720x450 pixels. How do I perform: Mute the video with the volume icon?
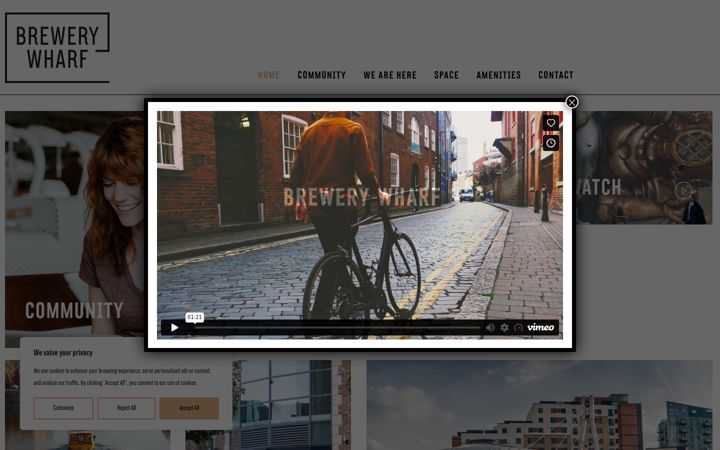pos(490,327)
